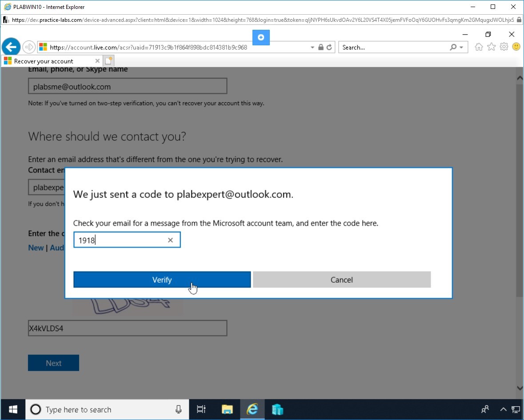Open the Server Manager taskbar icon
This screenshot has width=524, height=420.
tap(277, 409)
